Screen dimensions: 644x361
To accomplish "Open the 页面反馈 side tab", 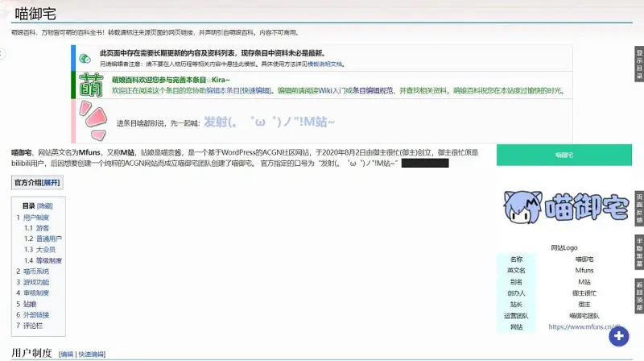I will click(639, 209).
